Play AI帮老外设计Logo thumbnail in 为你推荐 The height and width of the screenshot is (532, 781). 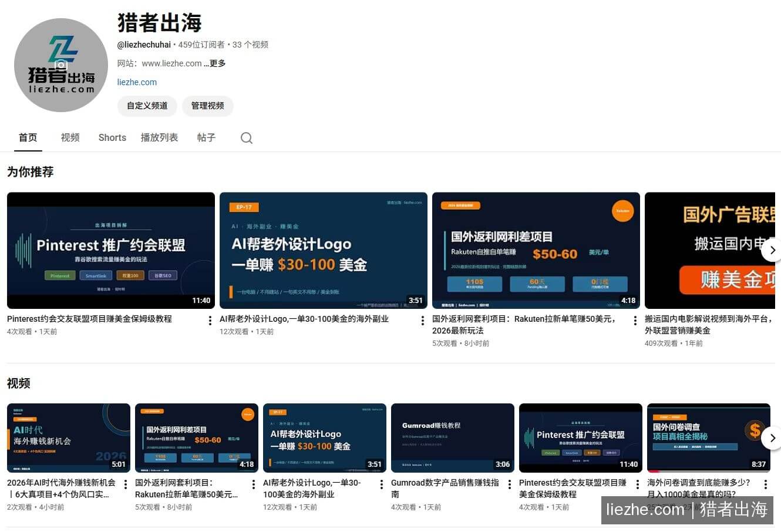[324, 250]
